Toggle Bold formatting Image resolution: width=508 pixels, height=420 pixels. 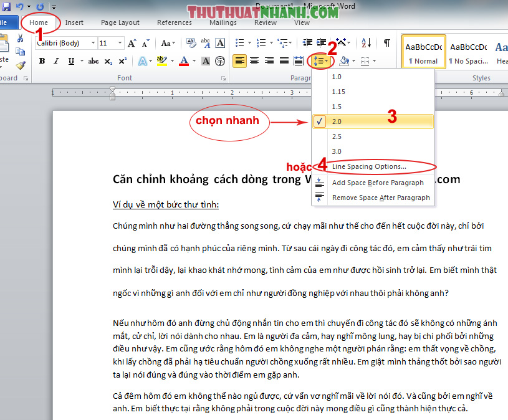click(42, 61)
